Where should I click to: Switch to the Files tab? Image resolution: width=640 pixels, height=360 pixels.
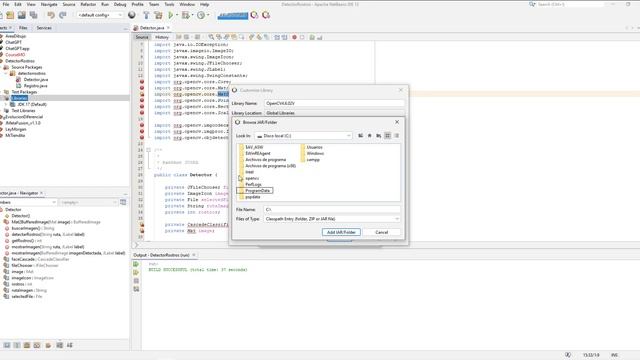(x=23, y=28)
